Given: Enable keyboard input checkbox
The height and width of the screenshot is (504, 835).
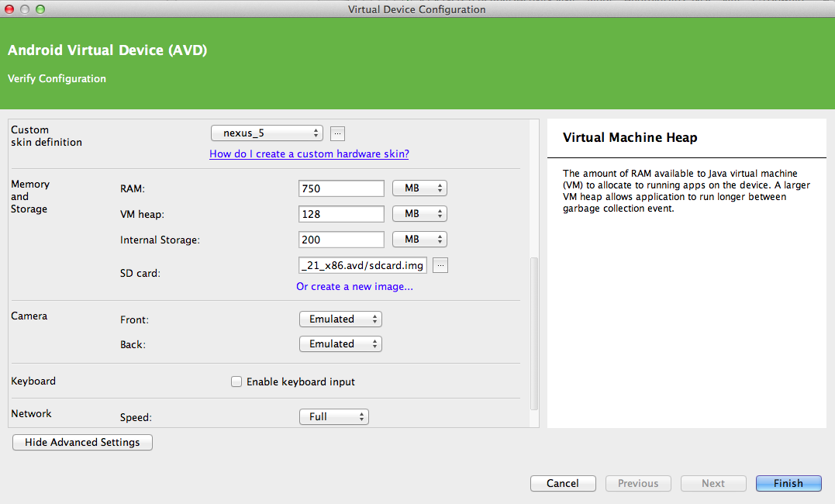Looking at the screenshot, I should tap(236, 381).
